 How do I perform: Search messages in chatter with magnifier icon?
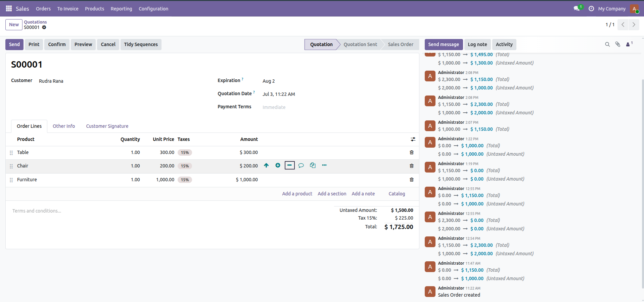tap(607, 44)
